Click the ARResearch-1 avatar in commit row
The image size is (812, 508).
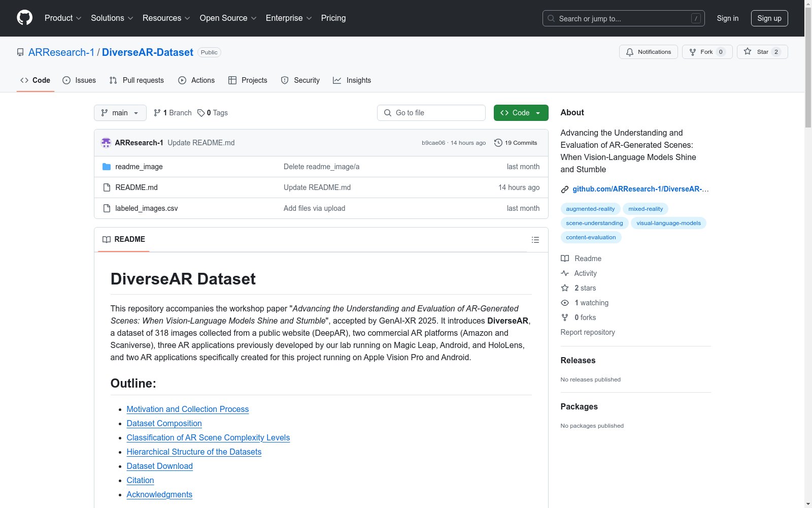[x=106, y=143]
